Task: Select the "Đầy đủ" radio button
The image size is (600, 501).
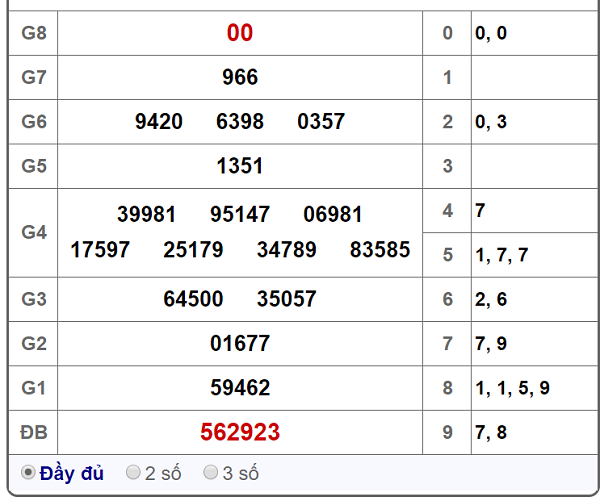Action: coord(28,473)
